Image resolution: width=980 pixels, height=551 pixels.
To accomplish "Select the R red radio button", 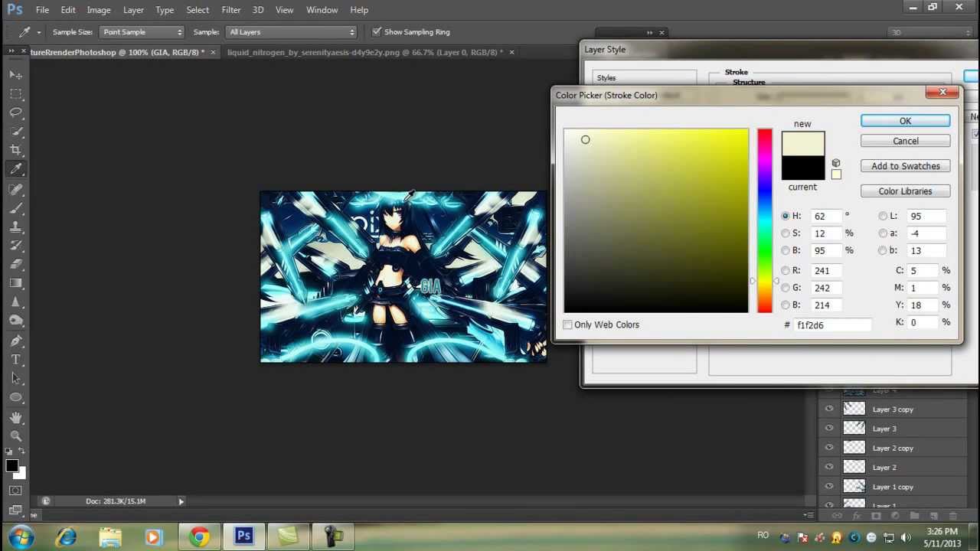I will (785, 270).
